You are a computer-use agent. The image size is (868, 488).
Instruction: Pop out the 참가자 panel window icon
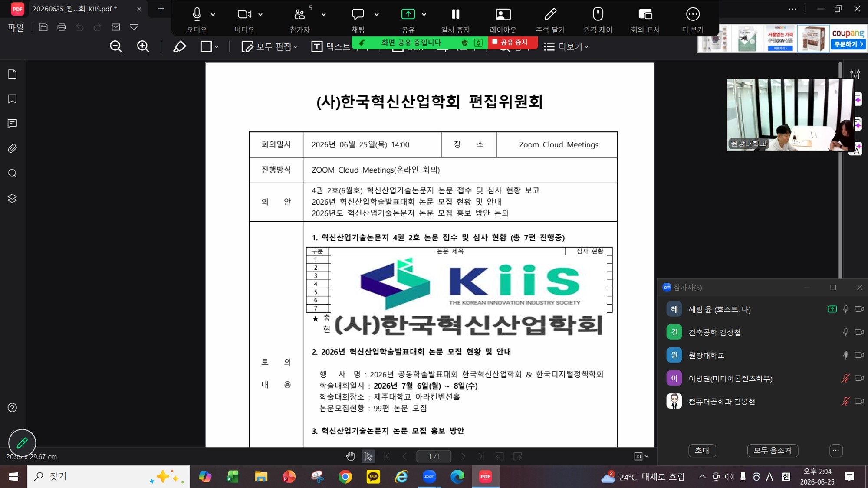point(833,287)
